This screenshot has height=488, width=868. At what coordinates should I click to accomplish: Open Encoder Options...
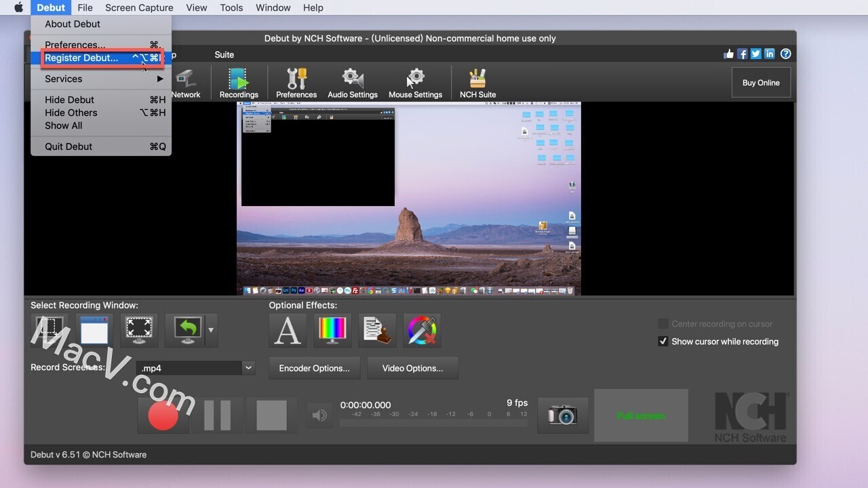(315, 368)
